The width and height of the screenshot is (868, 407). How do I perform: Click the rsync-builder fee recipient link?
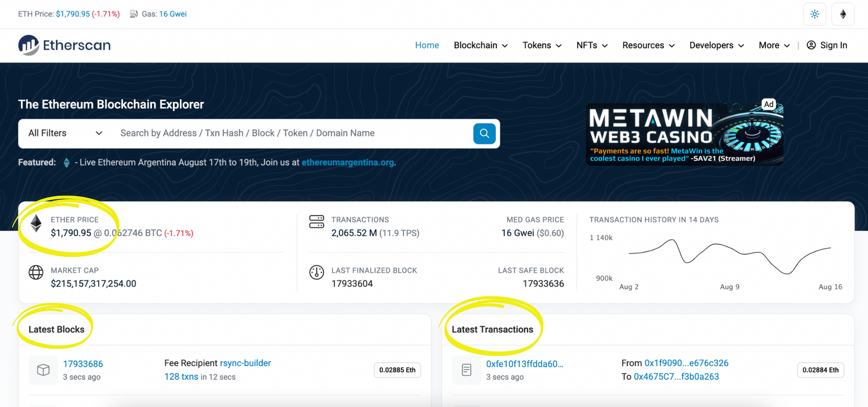(x=245, y=363)
